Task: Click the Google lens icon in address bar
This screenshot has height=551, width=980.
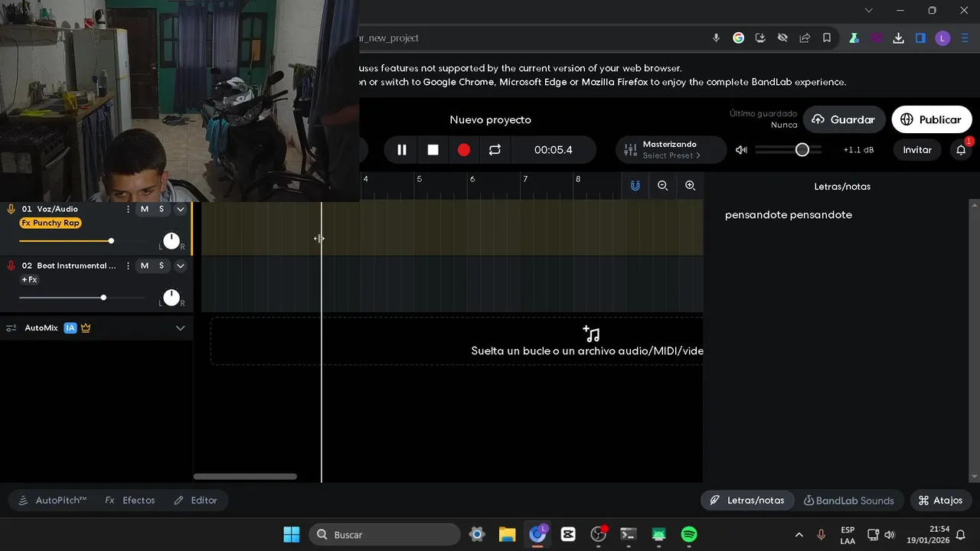Action: pos(738,37)
